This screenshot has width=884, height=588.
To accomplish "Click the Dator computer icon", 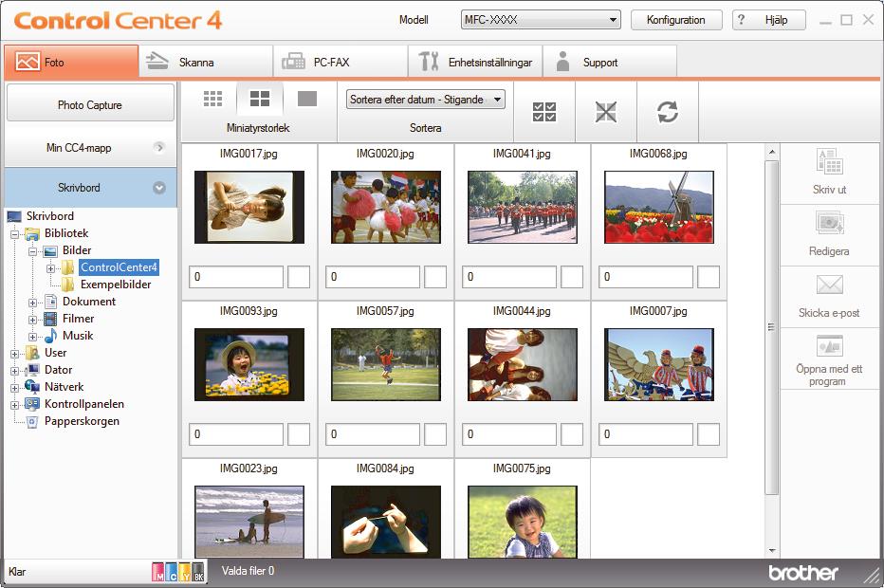I will [x=32, y=371].
